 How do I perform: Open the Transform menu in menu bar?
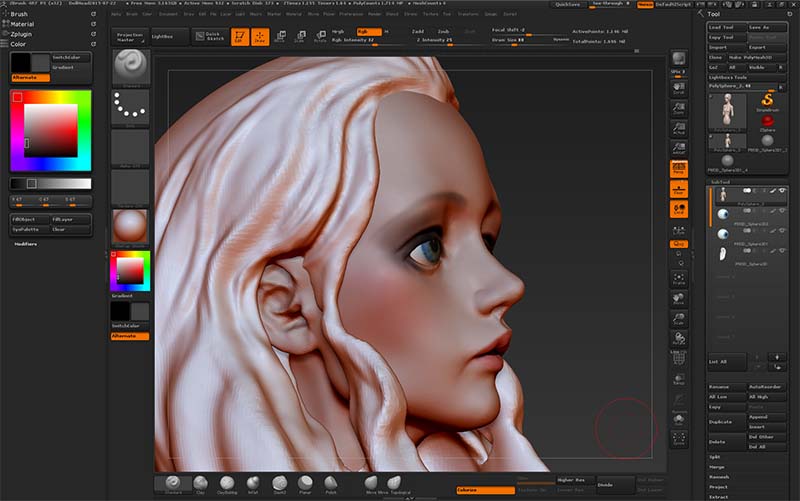click(x=468, y=14)
